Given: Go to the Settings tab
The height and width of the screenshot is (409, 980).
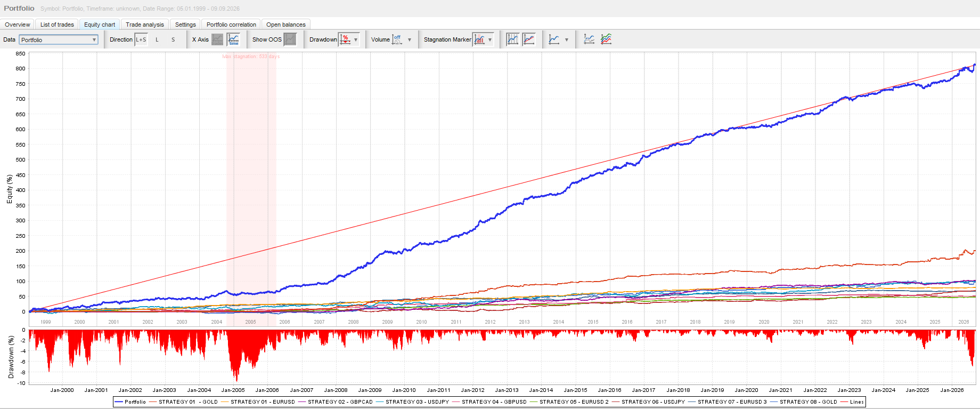Looking at the screenshot, I should (185, 25).
